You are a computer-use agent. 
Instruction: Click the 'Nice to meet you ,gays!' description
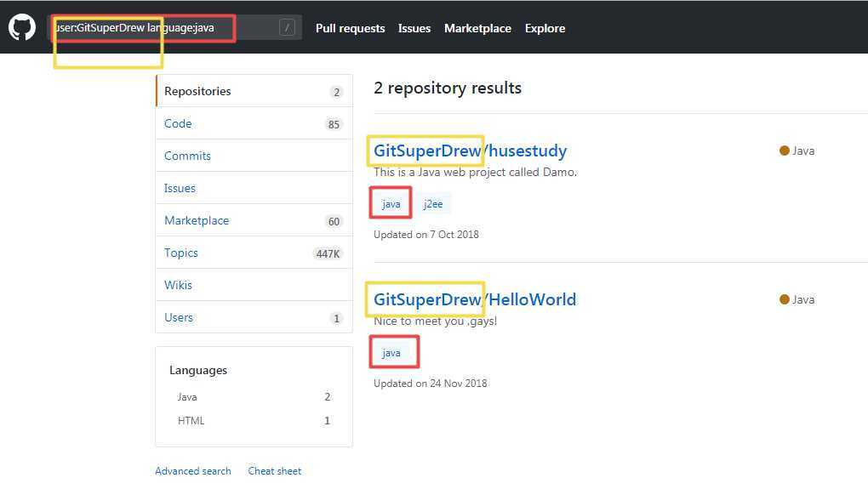(435, 321)
